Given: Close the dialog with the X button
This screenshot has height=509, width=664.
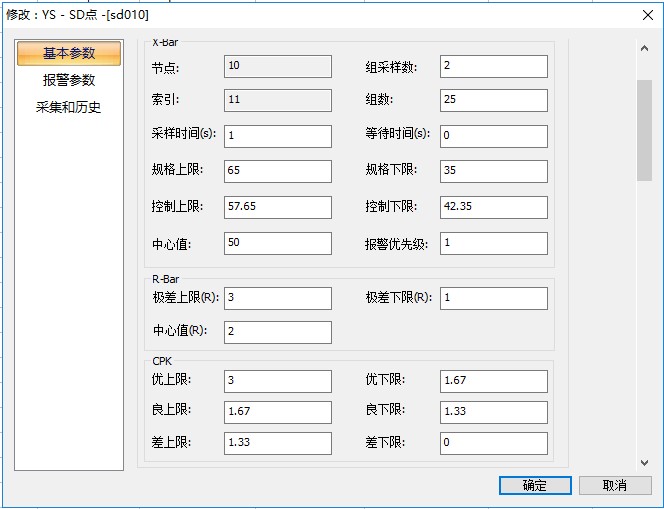Looking at the screenshot, I should pyautogui.click(x=645, y=15).
